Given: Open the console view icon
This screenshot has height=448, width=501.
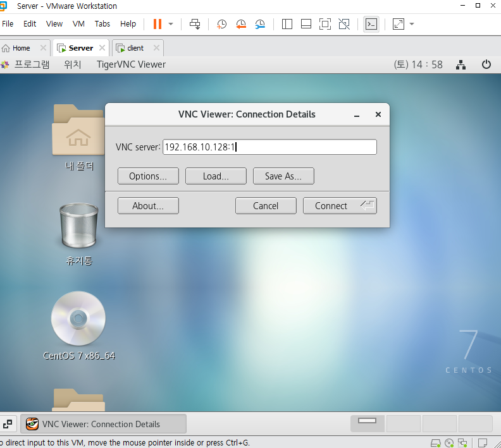Looking at the screenshot, I should pyautogui.click(x=371, y=24).
